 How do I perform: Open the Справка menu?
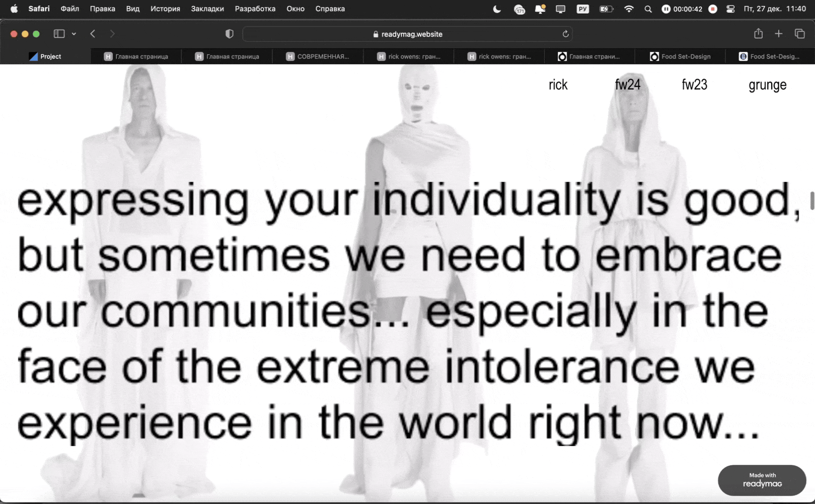pos(330,9)
